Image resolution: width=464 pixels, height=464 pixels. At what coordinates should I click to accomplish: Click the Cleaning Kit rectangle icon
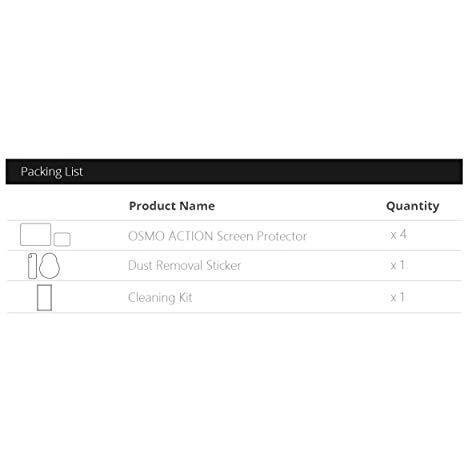(x=44, y=298)
